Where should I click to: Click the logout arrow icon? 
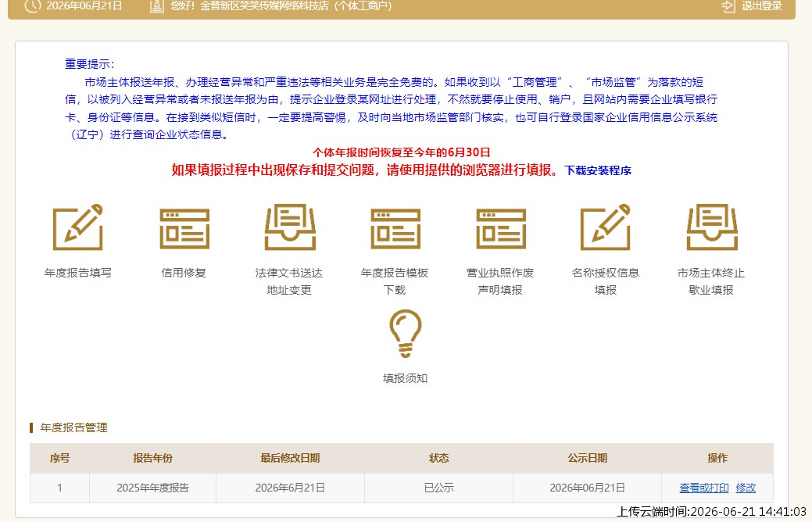coord(728,5)
